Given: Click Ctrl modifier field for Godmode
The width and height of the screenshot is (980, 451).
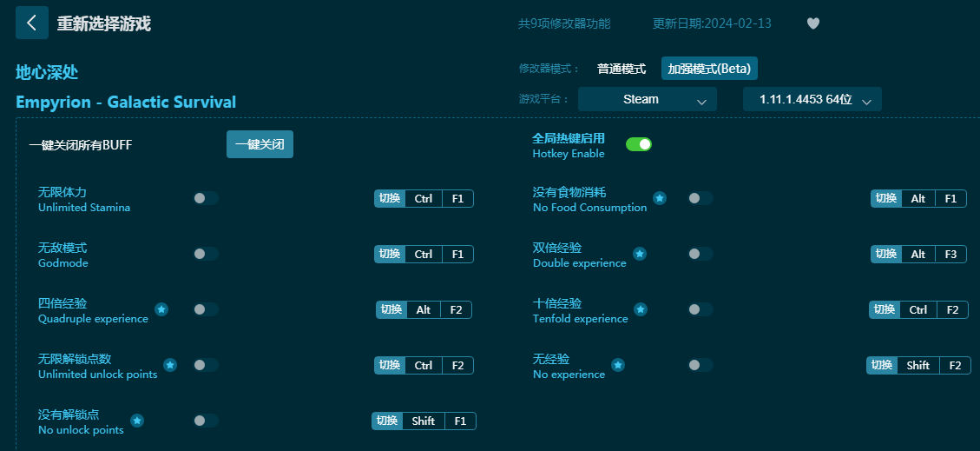Looking at the screenshot, I should (423, 255).
